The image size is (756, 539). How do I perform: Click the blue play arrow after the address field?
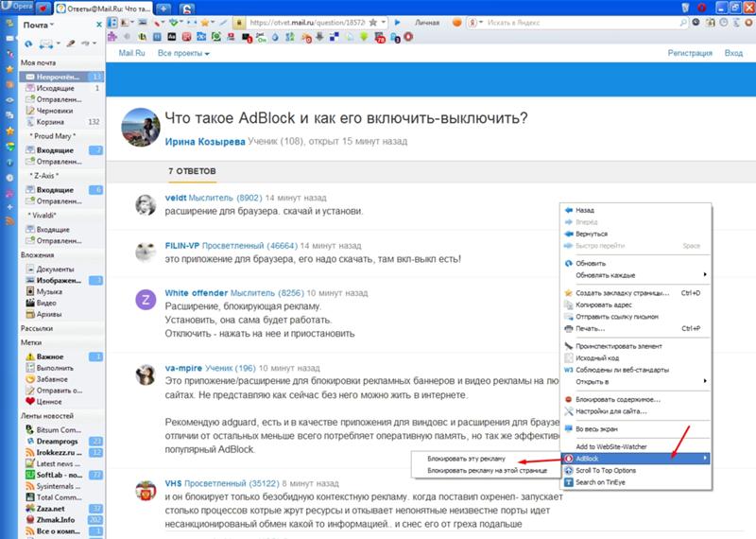click(397, 22)
